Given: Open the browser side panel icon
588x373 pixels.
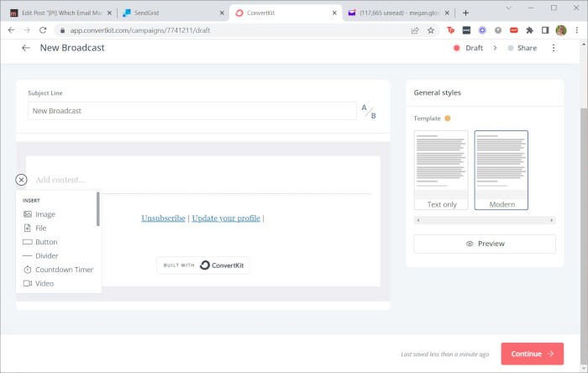Looking at the screenshot, I should pos(545,30).
